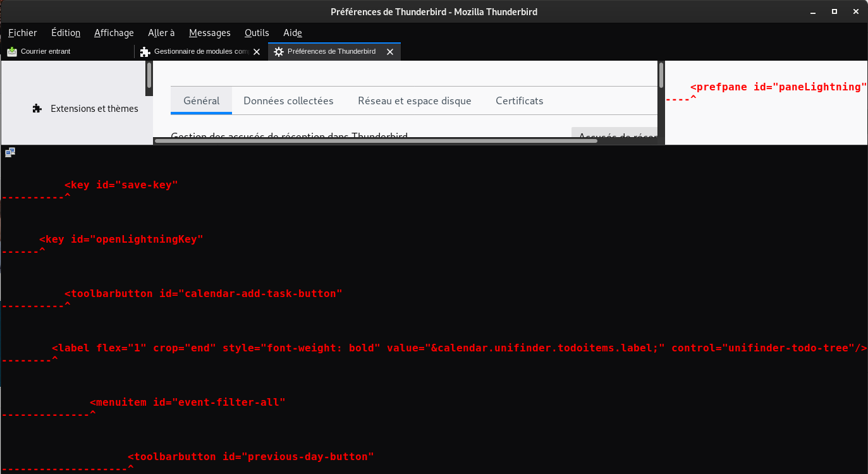This screenshot has height=474, width=868.
Task: Click the Gestion des accusés de réception text
Action: pyautogui.click(x=289, y=137)
